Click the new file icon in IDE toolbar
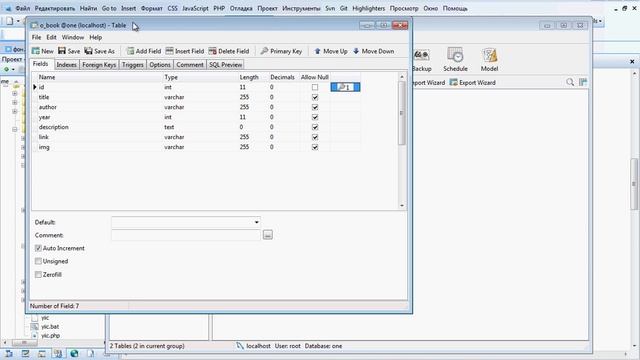The height and width of the screenshot is (360, 640). (10, 21)
